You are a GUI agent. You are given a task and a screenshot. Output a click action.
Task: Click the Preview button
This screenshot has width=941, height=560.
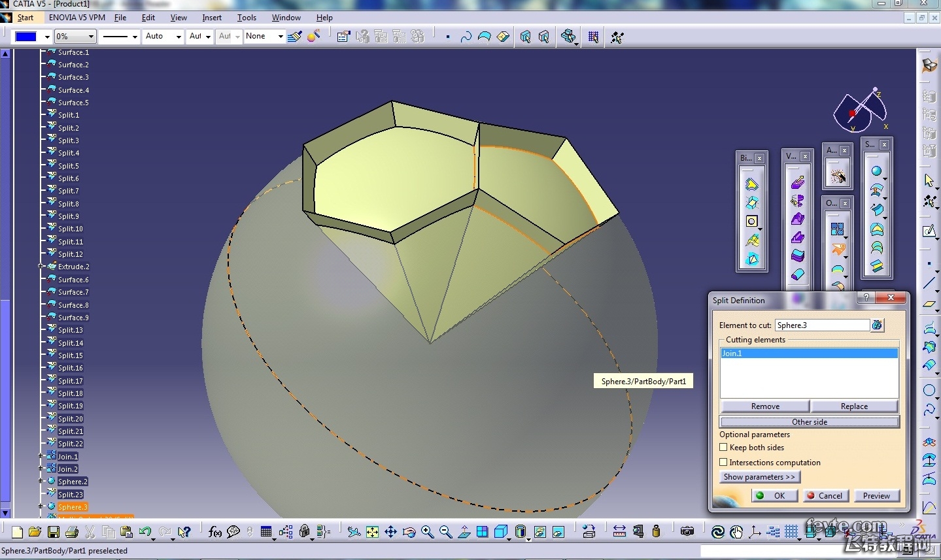(876, 495)
